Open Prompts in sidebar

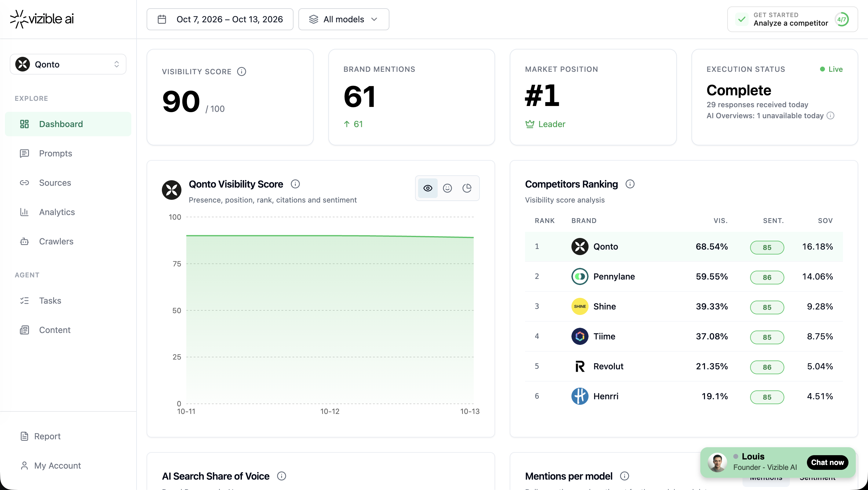click(68, 153)
